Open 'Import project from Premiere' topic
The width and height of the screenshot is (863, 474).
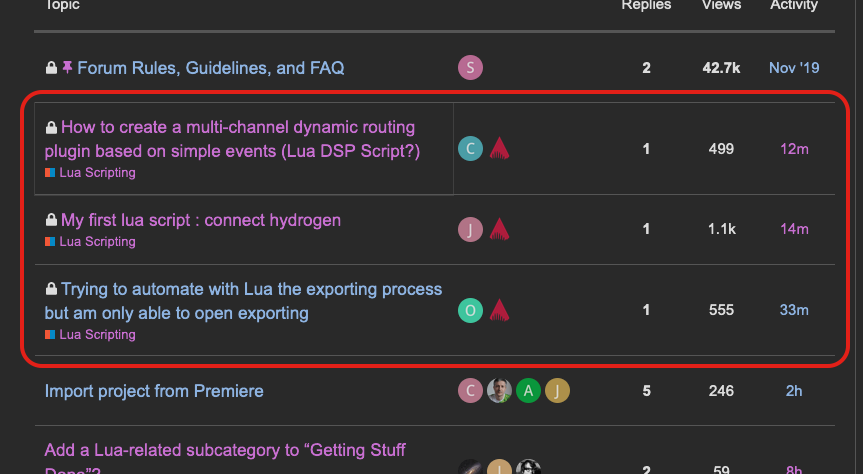154,391
